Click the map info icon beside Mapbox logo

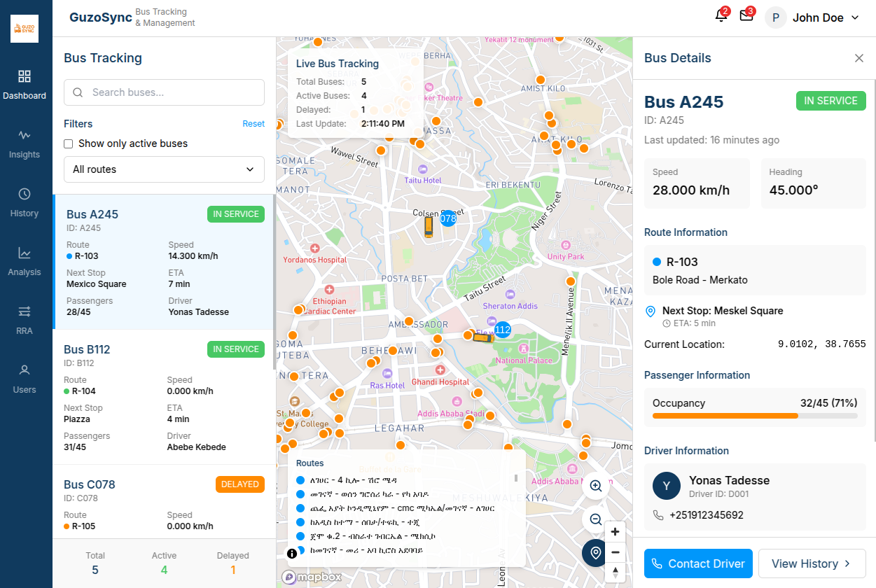292,554
